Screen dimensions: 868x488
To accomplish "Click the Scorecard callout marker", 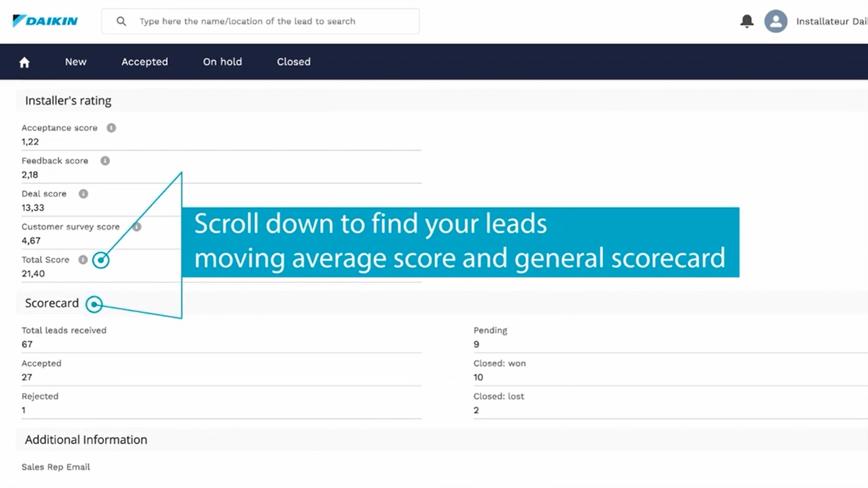I will point(94,304).
